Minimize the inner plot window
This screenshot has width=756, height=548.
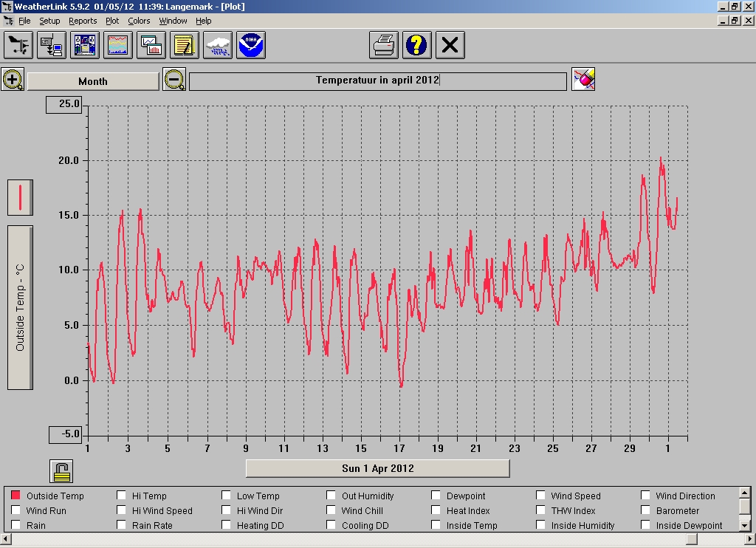[x=723, y=21]
